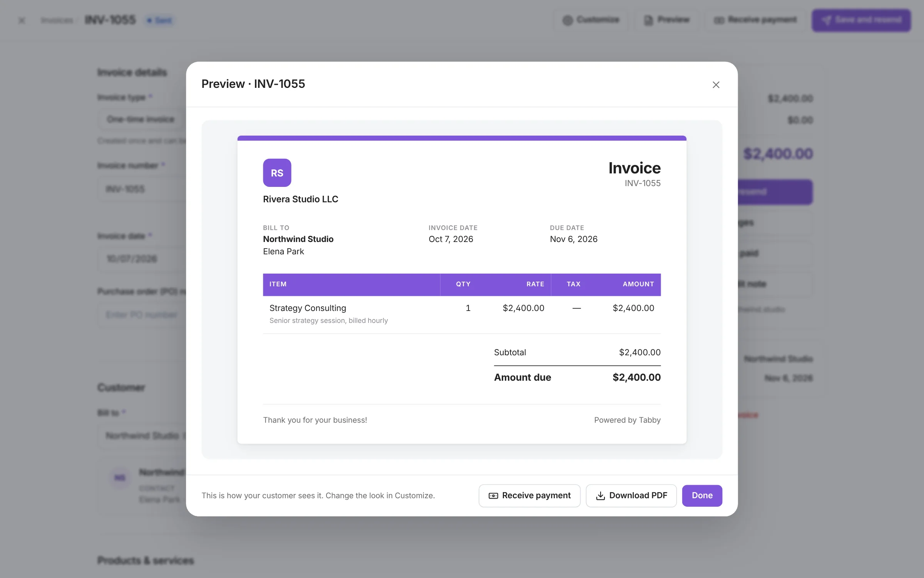Click the Customize button in background toolbar
924x578 pixels.
click(591, 20)
